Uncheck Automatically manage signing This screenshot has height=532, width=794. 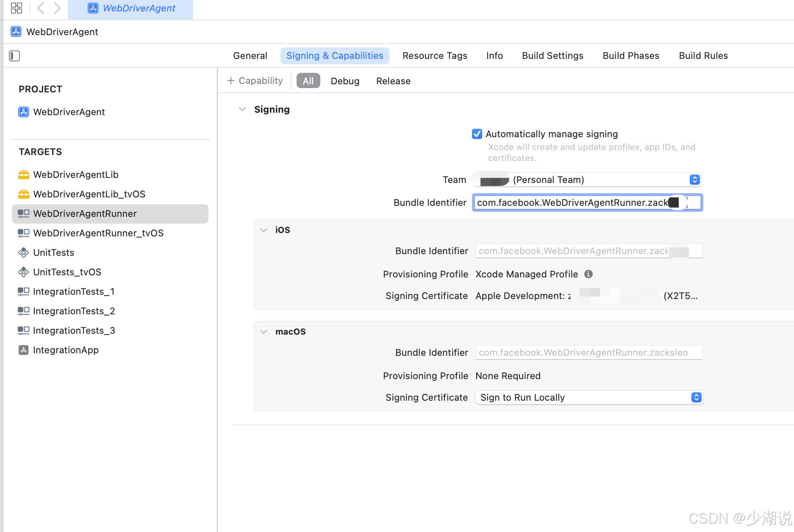click(x=477, y=134)
